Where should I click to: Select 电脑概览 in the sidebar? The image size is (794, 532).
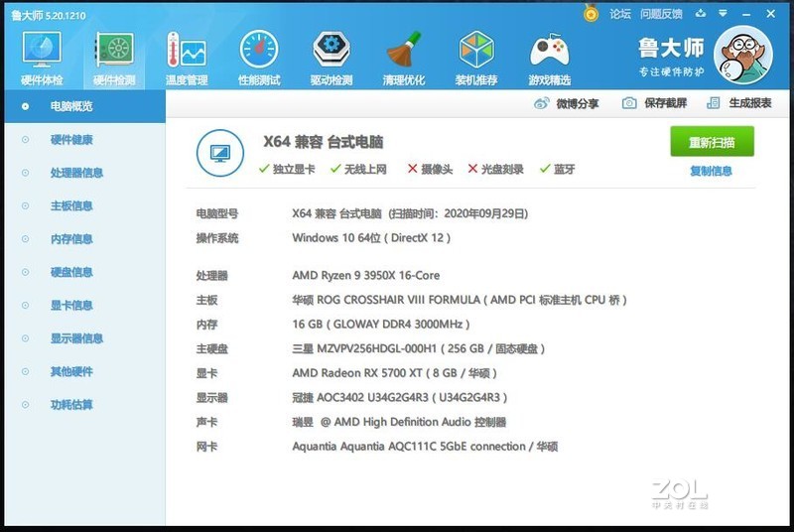coord(84,106)
